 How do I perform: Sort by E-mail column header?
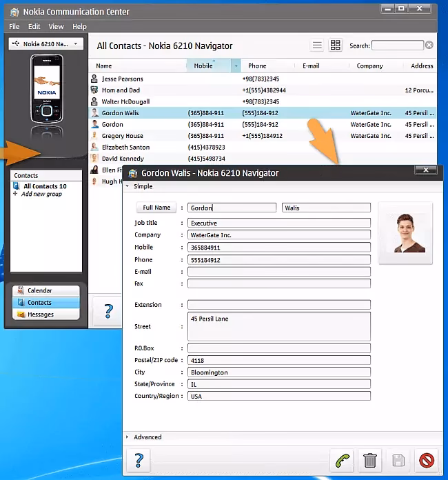point(311,66)
